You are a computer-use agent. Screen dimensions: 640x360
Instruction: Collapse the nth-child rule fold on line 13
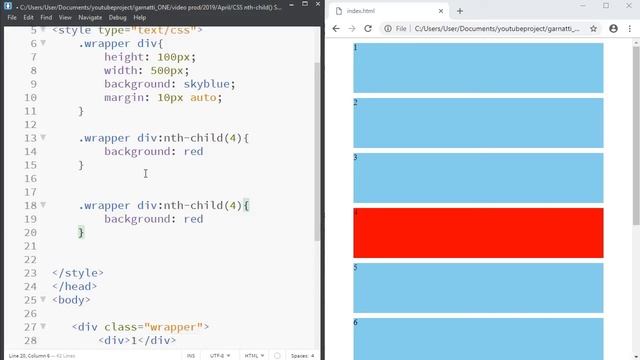[x=43, y=138]
